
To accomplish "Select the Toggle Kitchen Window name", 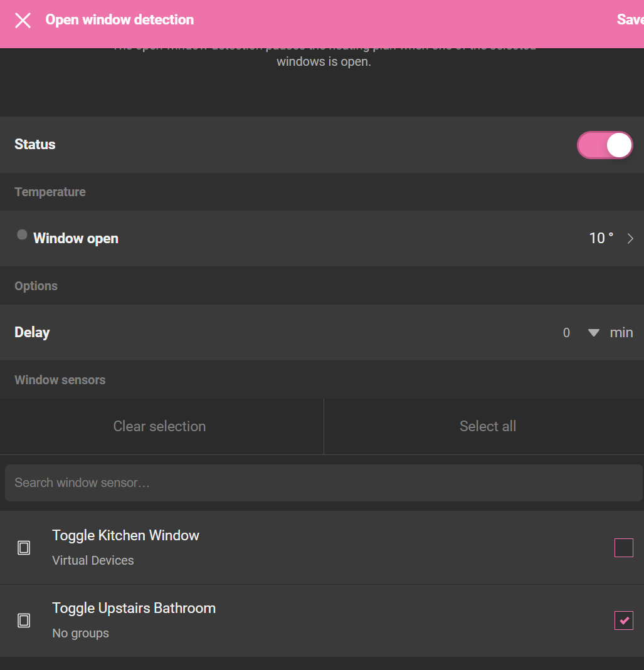I will pos(125,535).
